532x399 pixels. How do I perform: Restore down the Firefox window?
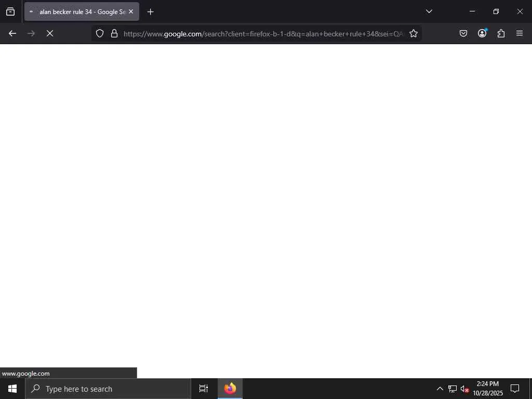click(x=496, y=11)
